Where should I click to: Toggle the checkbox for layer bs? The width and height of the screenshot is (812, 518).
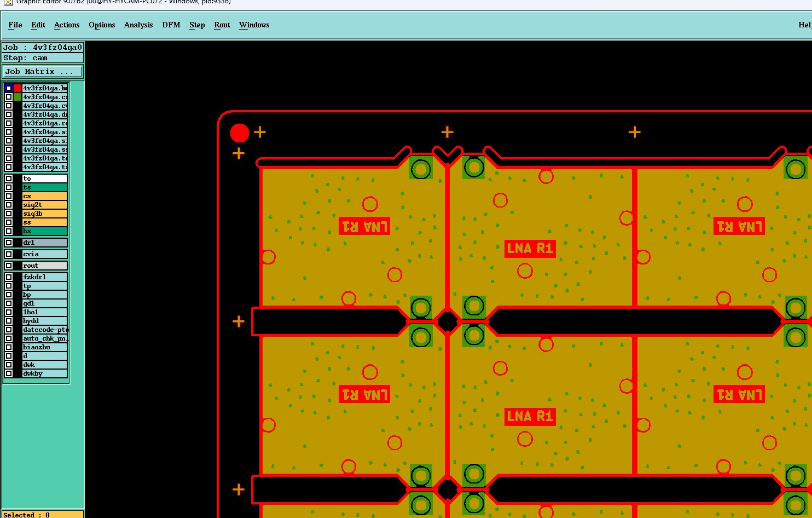click(9, 231)
